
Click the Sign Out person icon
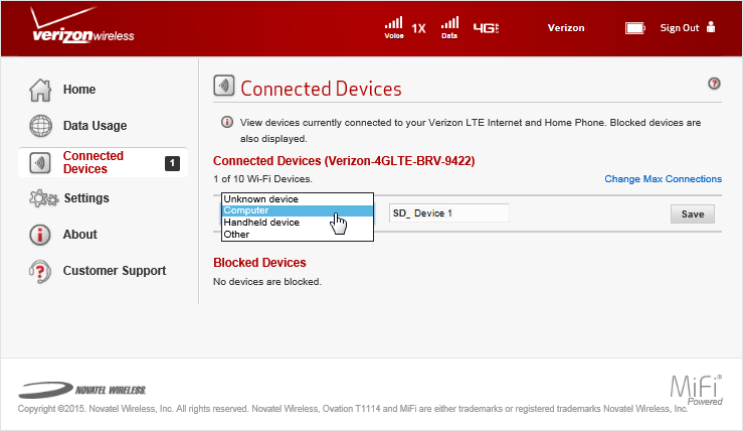coord(711,27)
